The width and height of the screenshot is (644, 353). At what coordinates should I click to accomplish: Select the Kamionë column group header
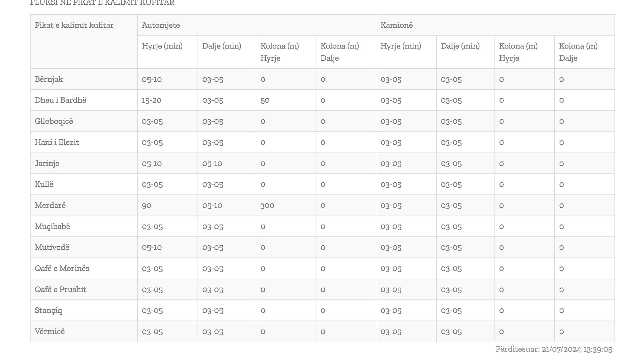[x=397, y=25]
